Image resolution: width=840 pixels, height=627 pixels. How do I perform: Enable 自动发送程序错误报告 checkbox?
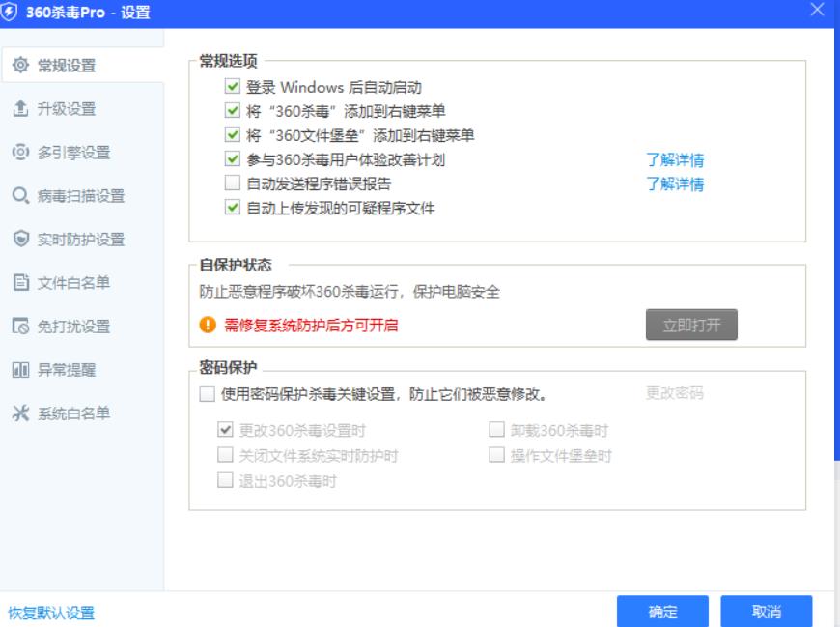(233, 184)
